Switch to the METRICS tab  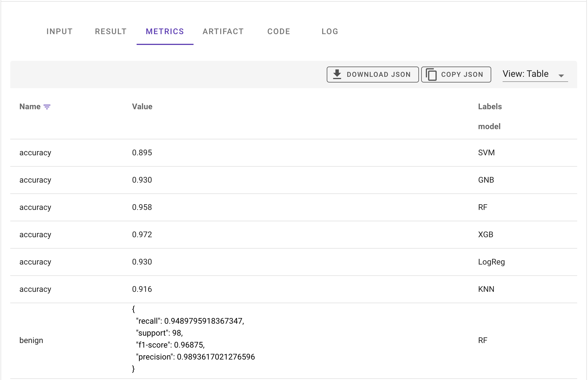[x=165, y=31]
